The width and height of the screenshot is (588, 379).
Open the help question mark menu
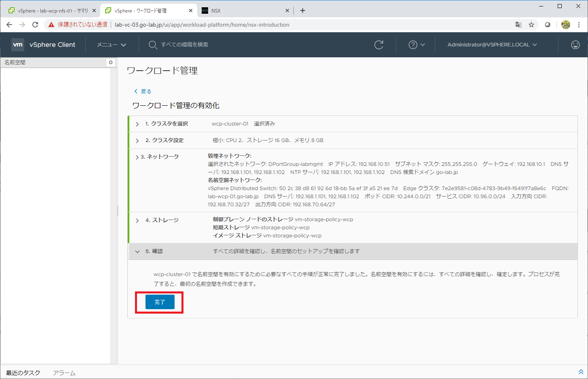tap(417, 45)
